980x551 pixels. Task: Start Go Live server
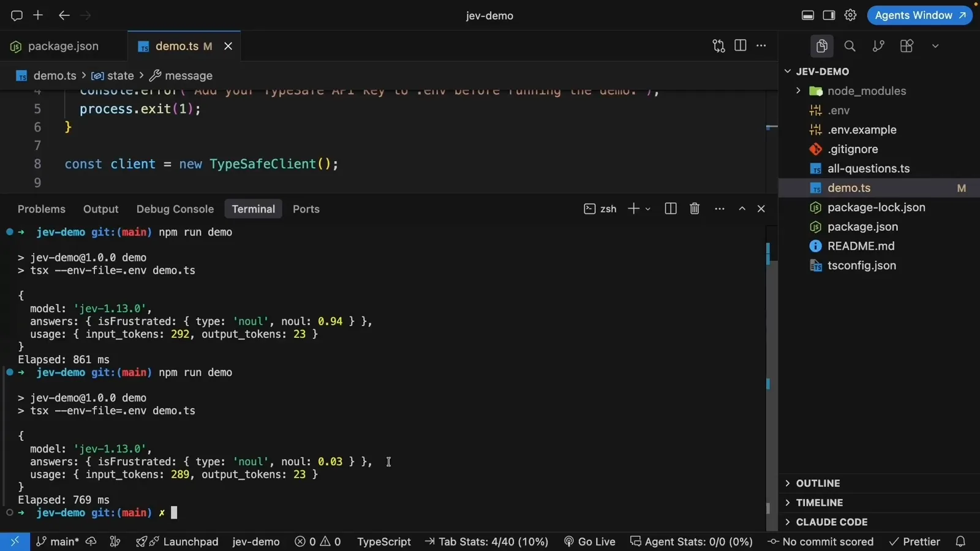click(x=589, y=541)
